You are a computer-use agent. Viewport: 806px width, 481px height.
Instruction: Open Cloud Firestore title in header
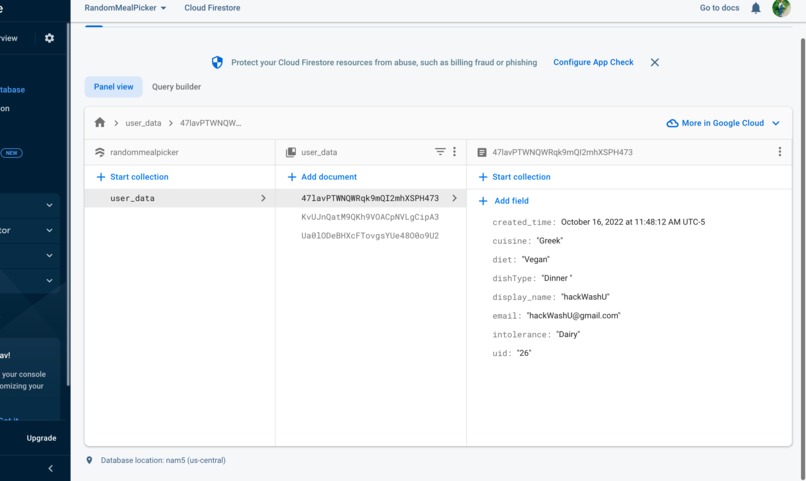[212, 8]
